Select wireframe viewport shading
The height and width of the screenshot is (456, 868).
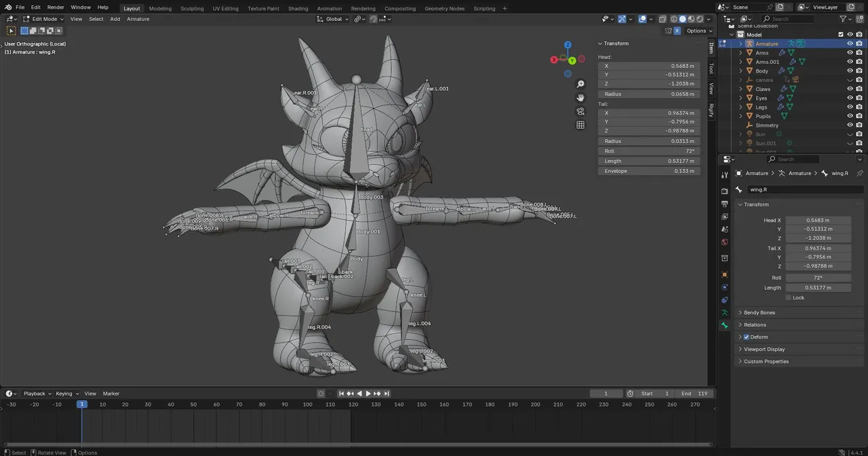coord(673,19)
